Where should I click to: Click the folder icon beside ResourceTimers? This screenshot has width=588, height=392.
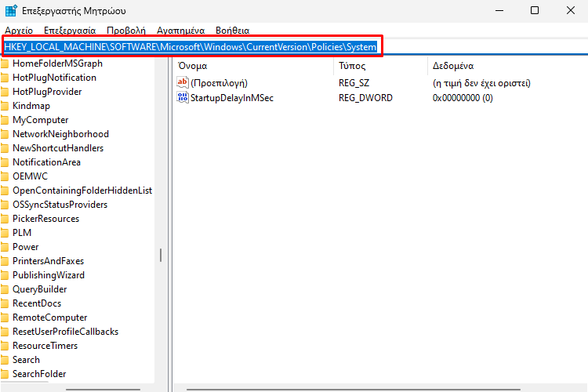point(5,346)
